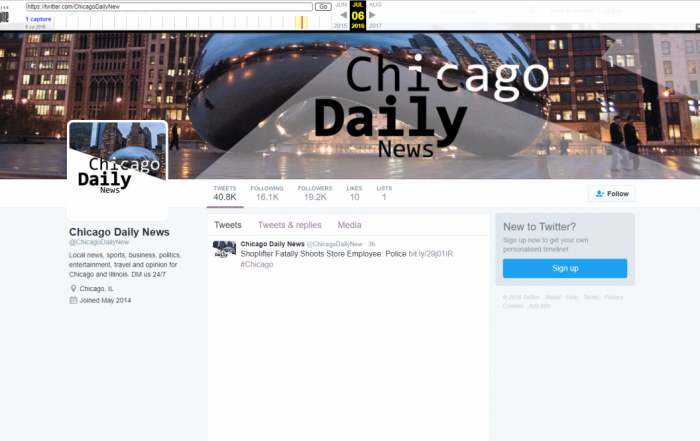The image size is (700, 441).
Task: Switch to the Media tab
Action: pos(349,225)
